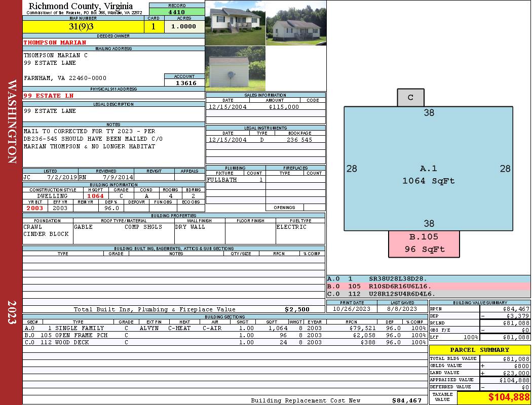Click the acres value 1.0000
The height and width of the screenshot is (405, 532).
[x=184, y=27]
